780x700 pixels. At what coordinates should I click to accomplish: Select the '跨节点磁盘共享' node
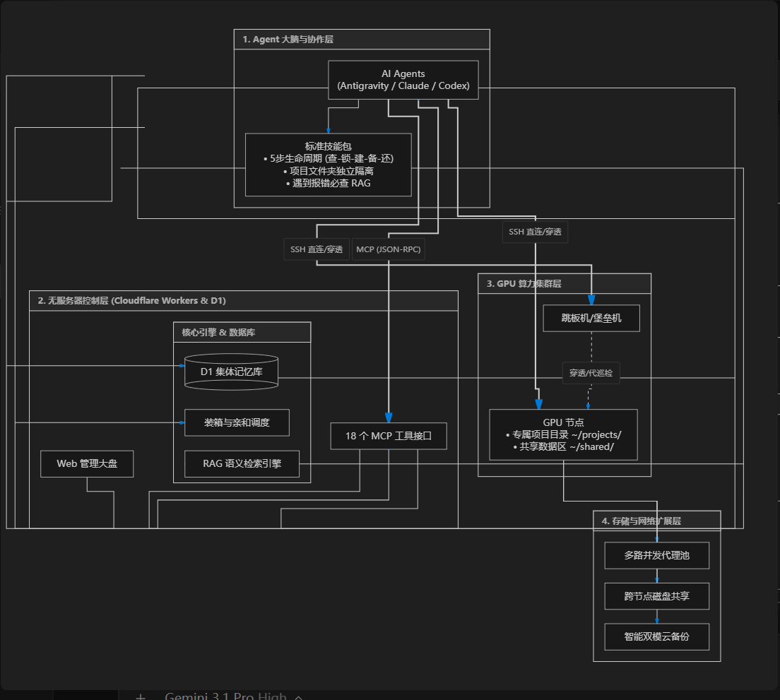click(x=656, y=596)
